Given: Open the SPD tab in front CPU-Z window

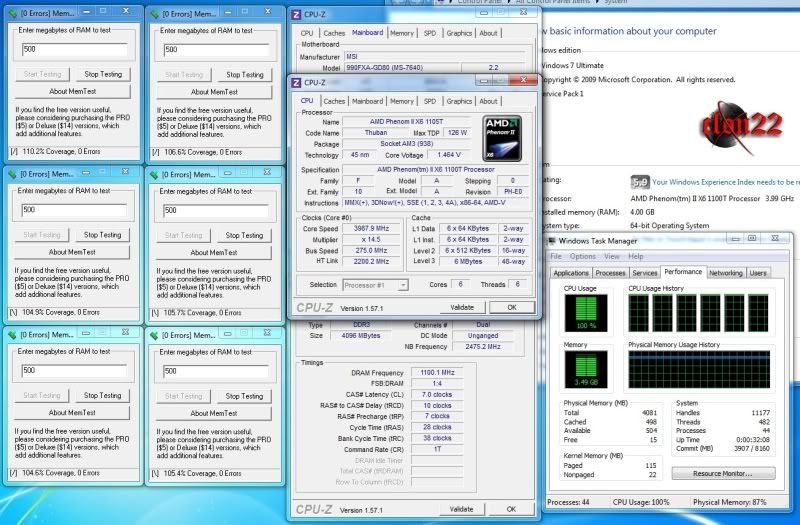Looking at the screenshot, I should point(430,101).
